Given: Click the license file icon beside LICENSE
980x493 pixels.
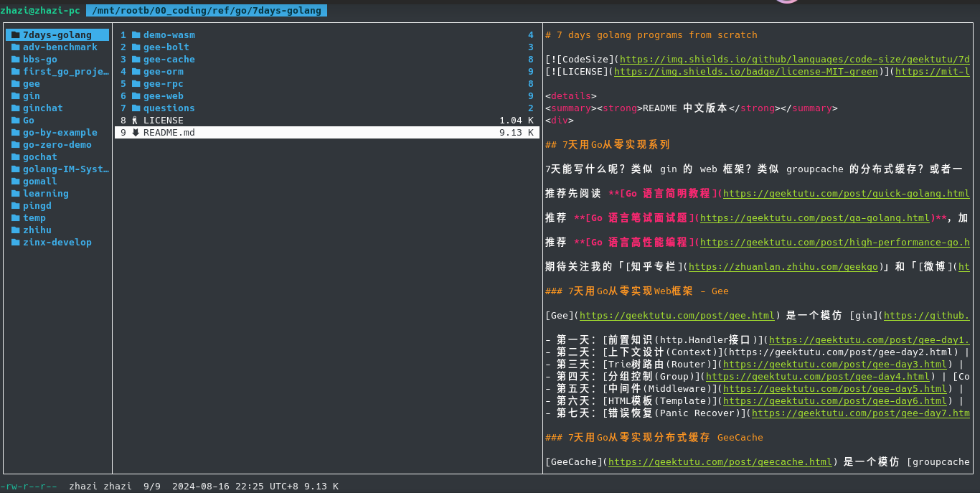Looking at the screenshot, I should coord(136,121).
